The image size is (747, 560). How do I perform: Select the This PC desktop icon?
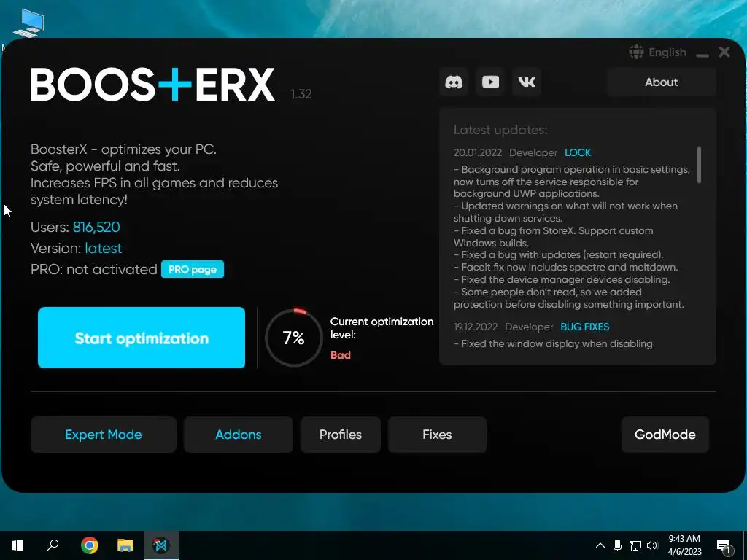[28, 23]
